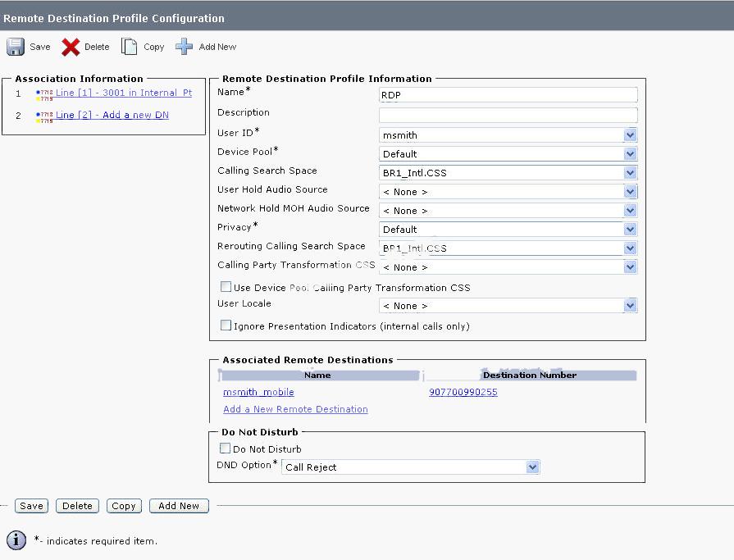Expand the Calling Search Space dropdown
This screenshot has width=734, height=560.
tap(508, 173)
